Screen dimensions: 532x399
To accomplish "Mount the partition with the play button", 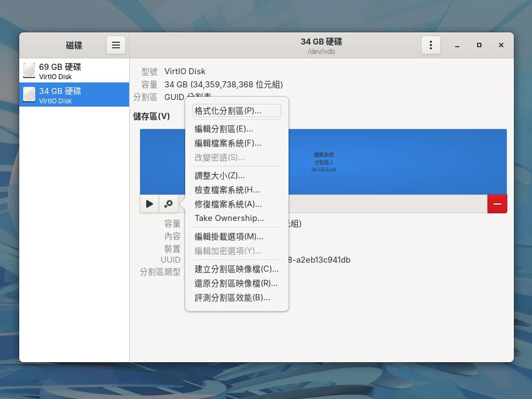I will point(149,204).
